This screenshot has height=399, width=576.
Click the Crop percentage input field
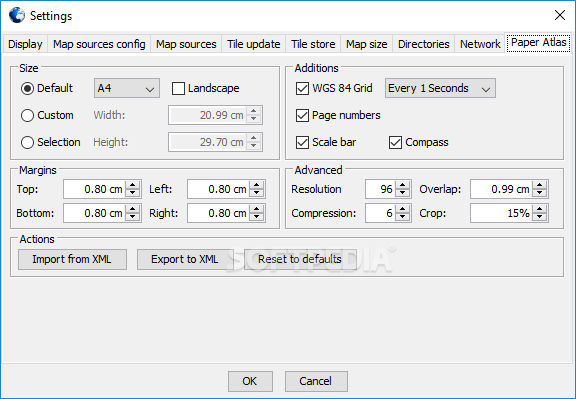[501, 213]
